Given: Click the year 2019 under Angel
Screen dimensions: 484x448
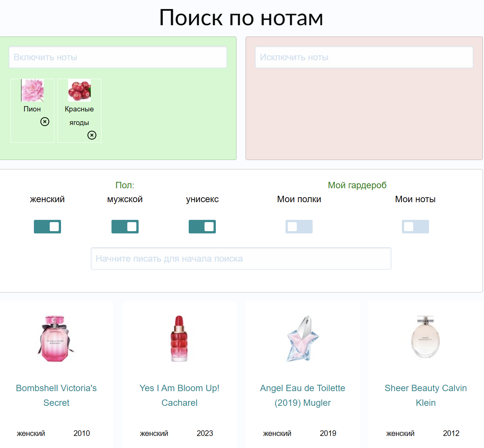Looking at the screenshot, I should point(328,433).
